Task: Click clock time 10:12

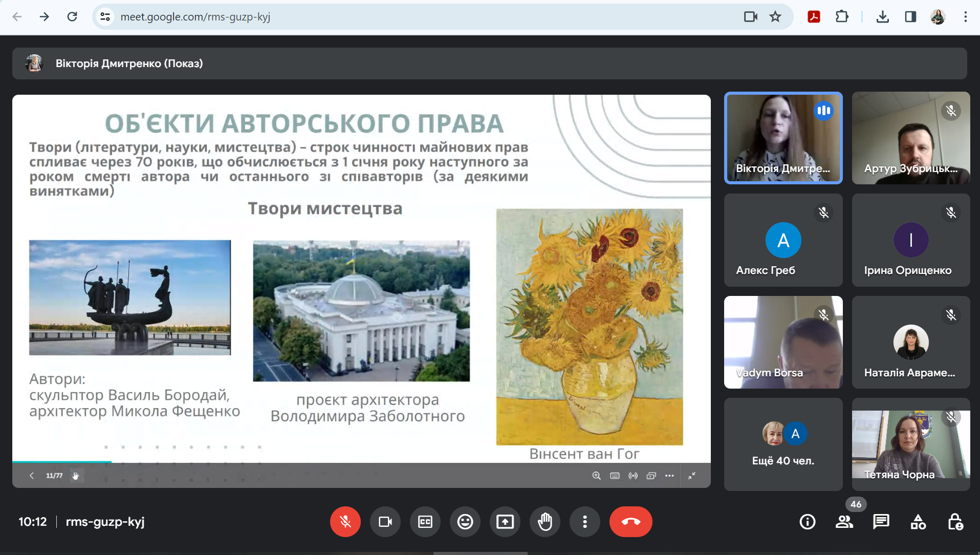Action: tap(33, 522)
